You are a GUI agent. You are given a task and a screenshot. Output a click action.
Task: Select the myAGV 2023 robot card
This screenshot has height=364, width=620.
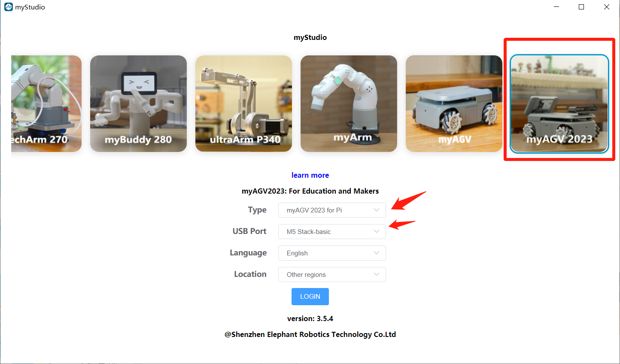(559, 103)
